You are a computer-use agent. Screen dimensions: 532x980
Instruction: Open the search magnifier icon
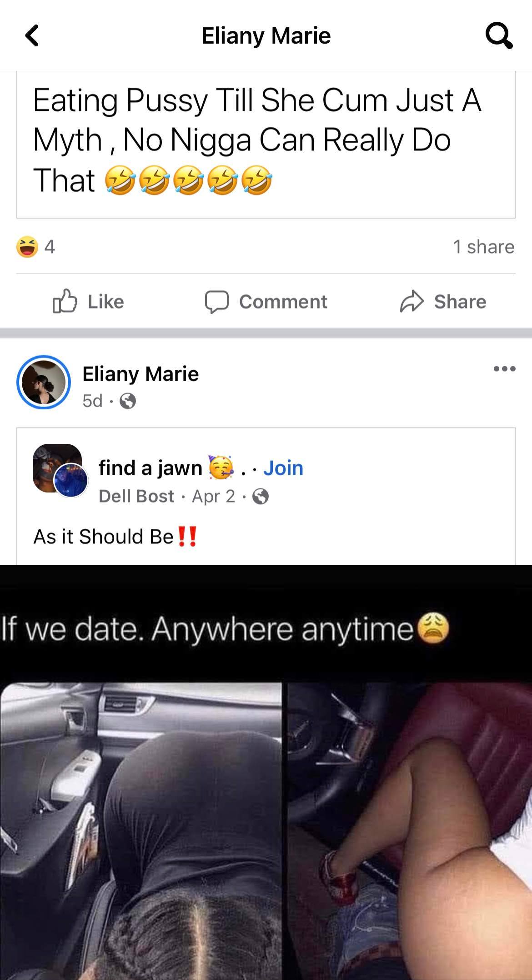click(499, 36)
